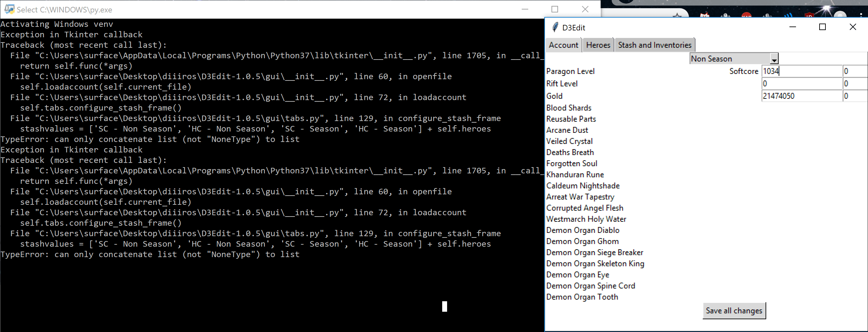Viewport: 868px width, 332px height.
Task: Click the Demon Organ Spine Cord label
Action: coord(590,286)
